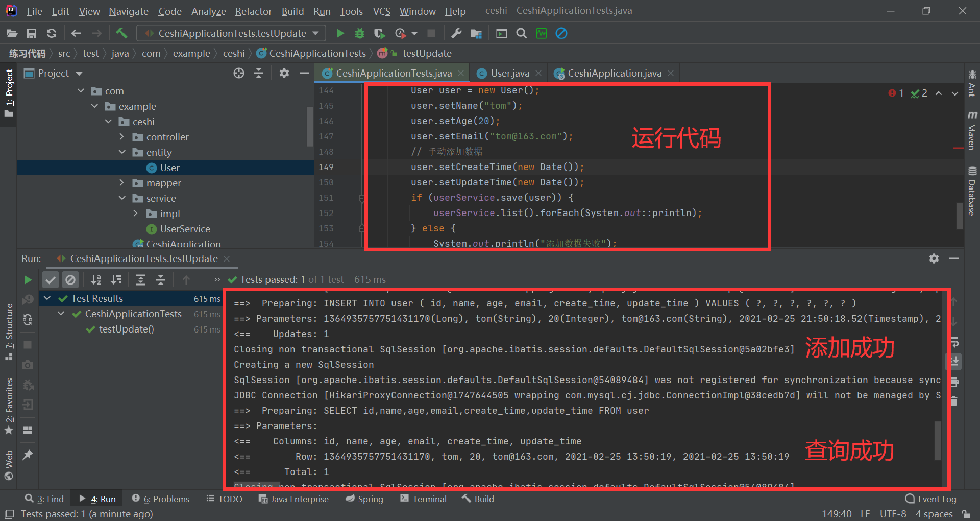Locate file with the Project crosshair icon
The width and height of the screenshot is (980, 521).
click(x=239, y=73)
